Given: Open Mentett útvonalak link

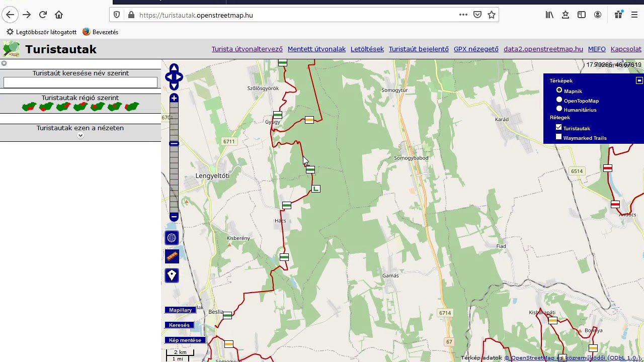Looking at the screenshot, I should click(x=316, y=49).
